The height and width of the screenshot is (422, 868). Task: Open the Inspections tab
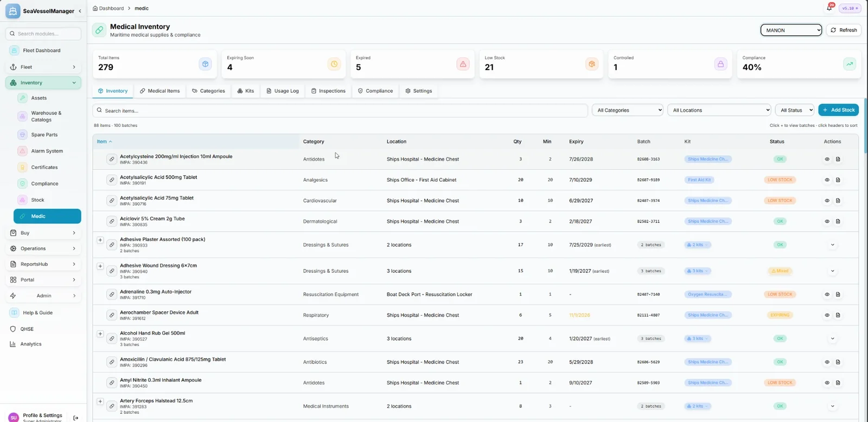click(328, 91)
